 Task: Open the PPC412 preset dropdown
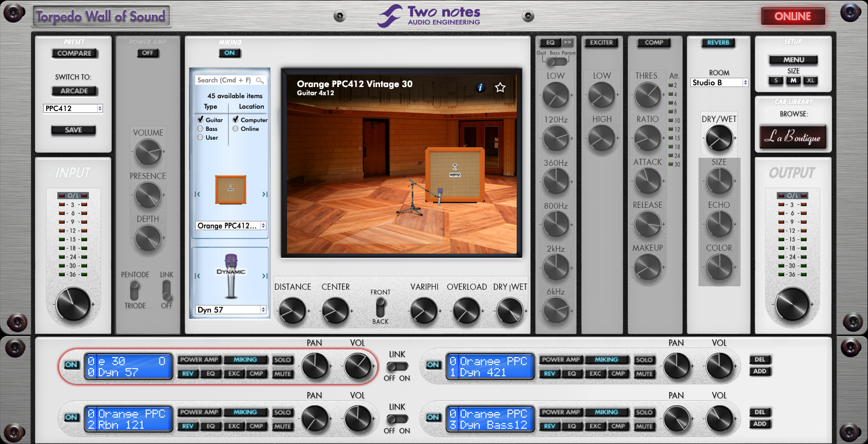tap(73, 109)
